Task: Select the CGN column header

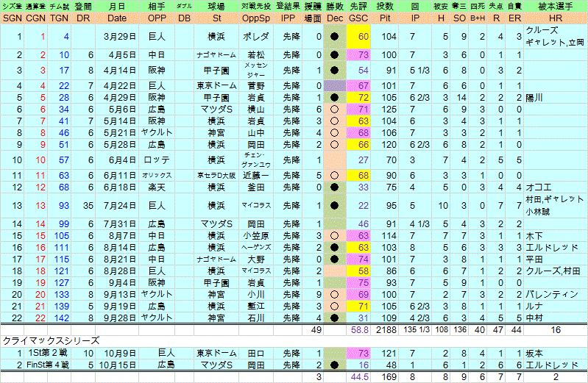Action: pos(35,18)
